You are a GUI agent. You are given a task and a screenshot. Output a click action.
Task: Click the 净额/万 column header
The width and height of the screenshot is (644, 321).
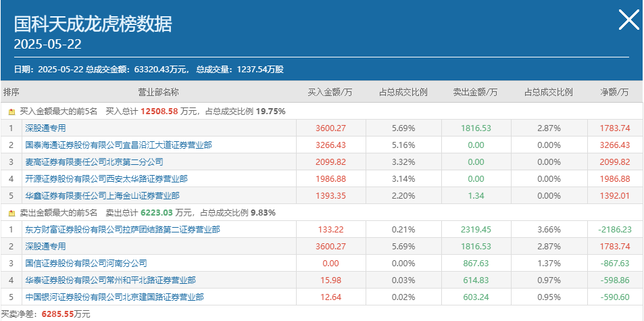[614, 93]
